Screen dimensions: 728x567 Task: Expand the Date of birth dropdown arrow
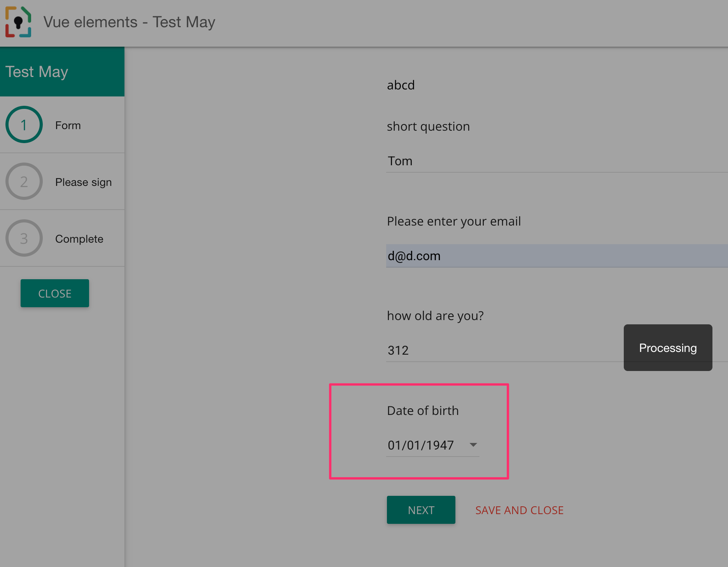pos(473,445)
